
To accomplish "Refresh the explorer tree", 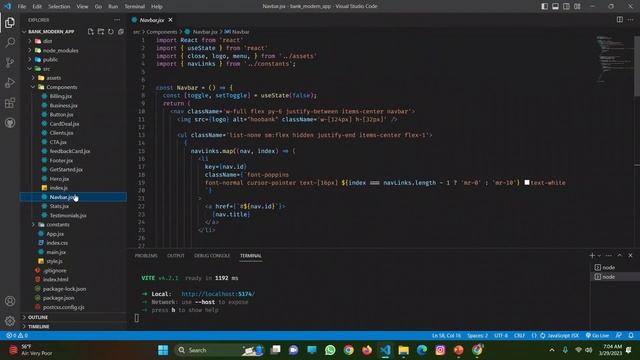I will pos(111,31).
